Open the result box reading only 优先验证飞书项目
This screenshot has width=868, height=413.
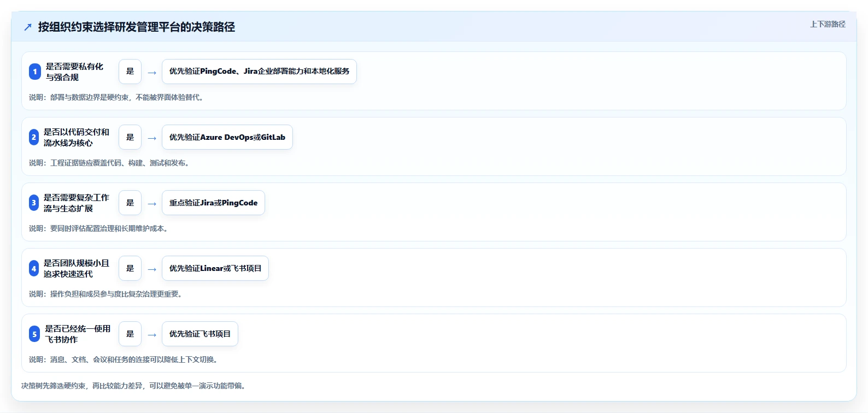point(200,334)
